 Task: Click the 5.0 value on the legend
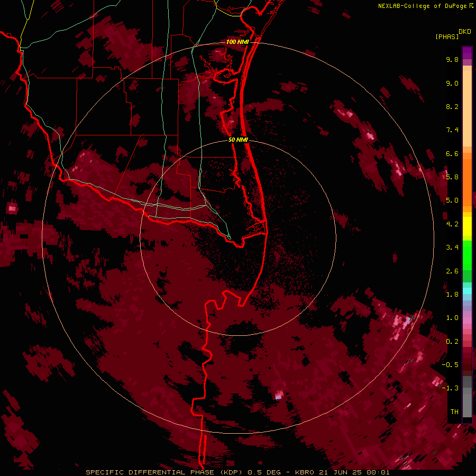(x=452, y=200)
